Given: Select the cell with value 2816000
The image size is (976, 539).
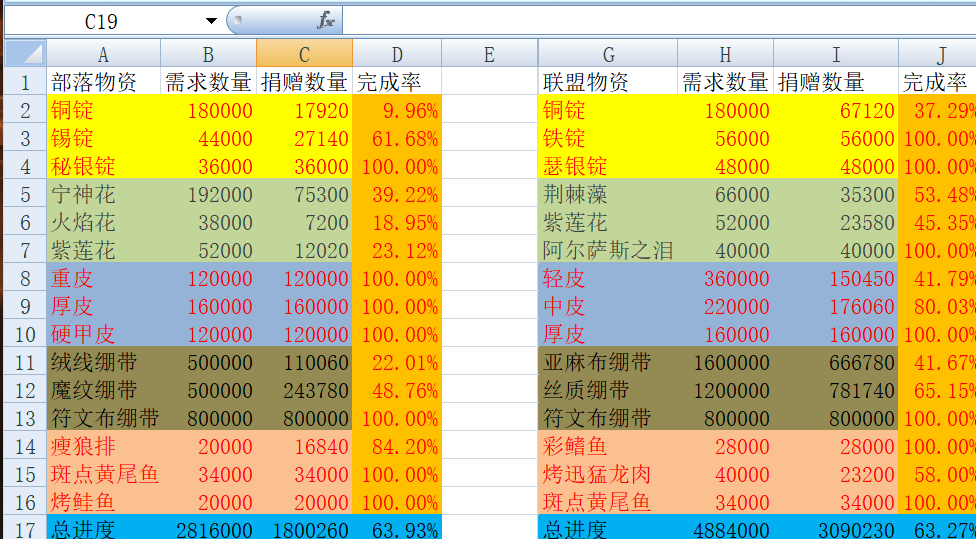Looking at the screenshot, I should [x=208, y=528].
